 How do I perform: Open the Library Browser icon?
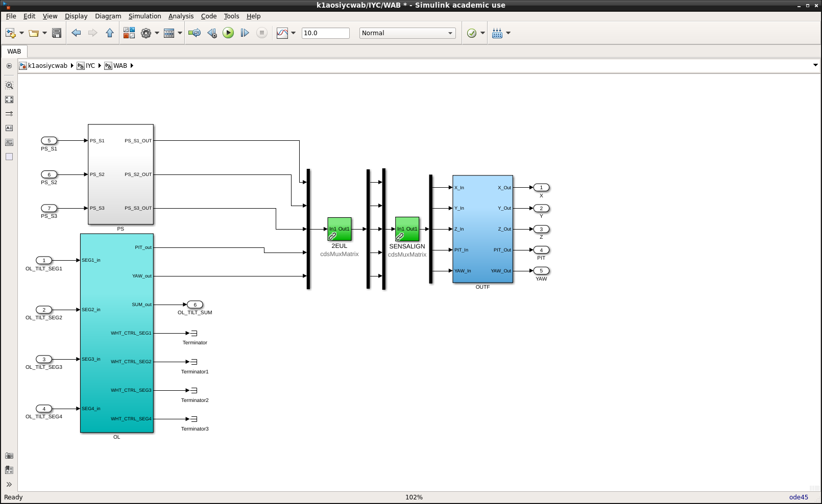129,33
